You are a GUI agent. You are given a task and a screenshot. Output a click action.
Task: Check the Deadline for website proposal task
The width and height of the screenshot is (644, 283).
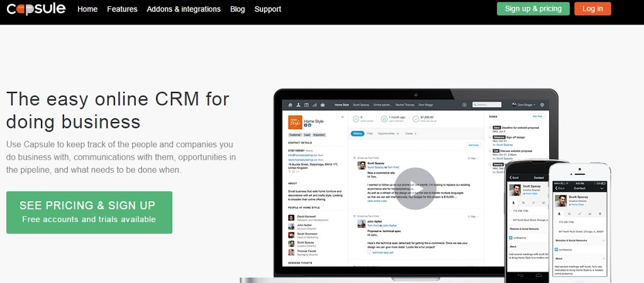click(490, 127)
